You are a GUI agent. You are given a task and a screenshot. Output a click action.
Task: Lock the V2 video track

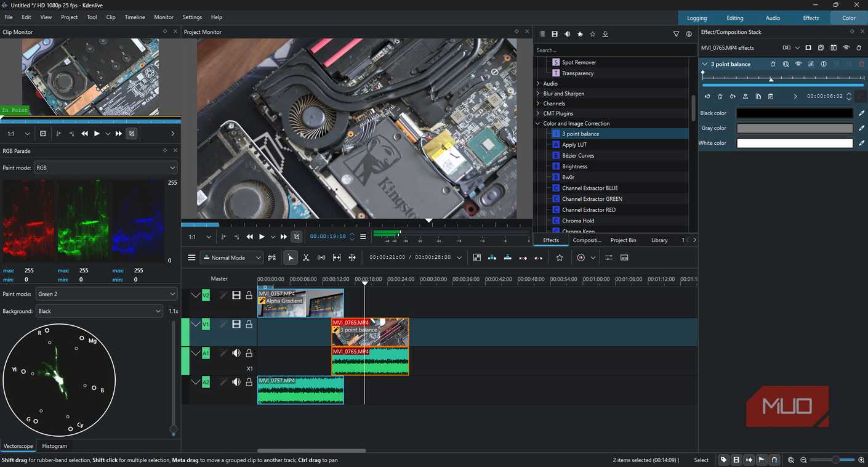[x=249, y=296]
